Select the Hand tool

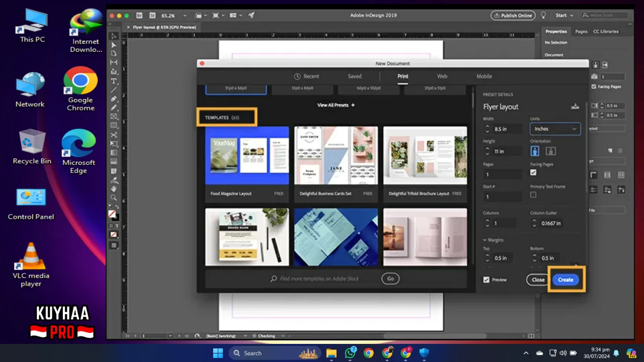tap(114, 189)
